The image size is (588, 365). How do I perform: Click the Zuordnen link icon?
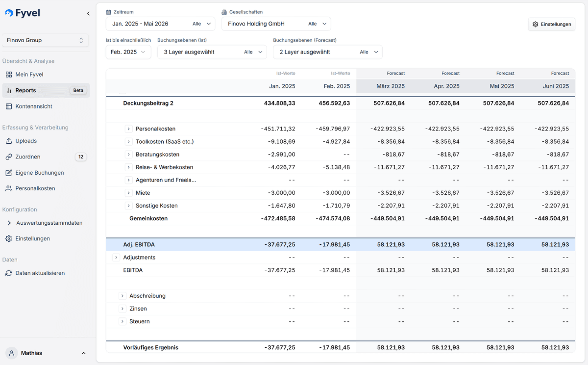point(9,157)
